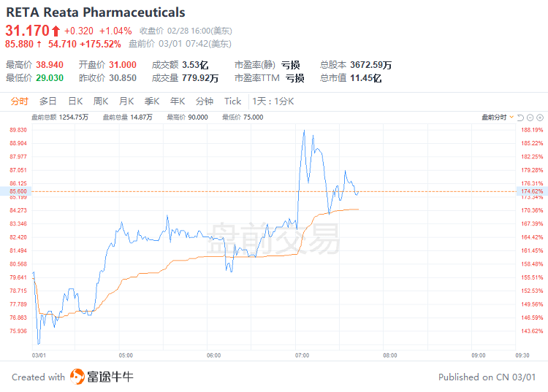Select the 分时 tab
Screen dimensions: 548x392
pyautogui.click(x=19, y=101)
